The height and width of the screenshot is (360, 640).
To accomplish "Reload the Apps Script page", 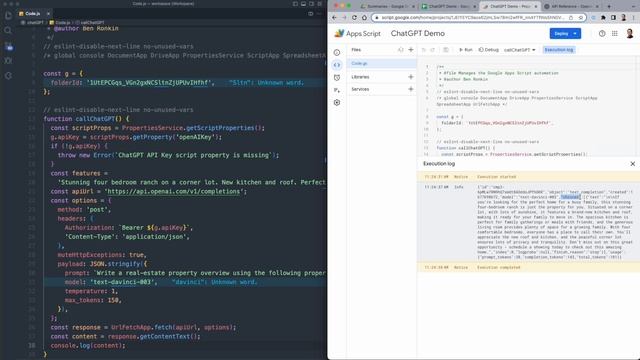I will 354,18.
